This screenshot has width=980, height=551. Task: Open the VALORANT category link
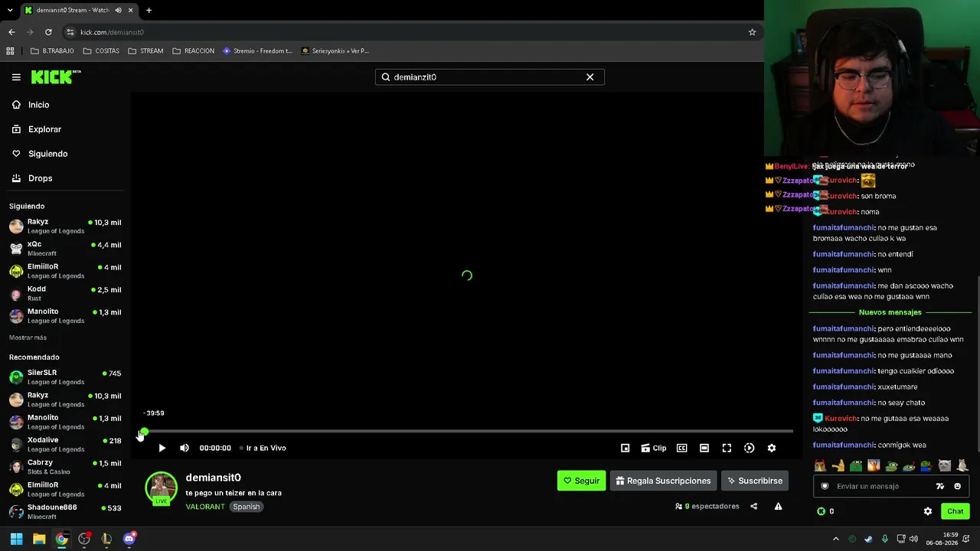click(x=205, y=507)
